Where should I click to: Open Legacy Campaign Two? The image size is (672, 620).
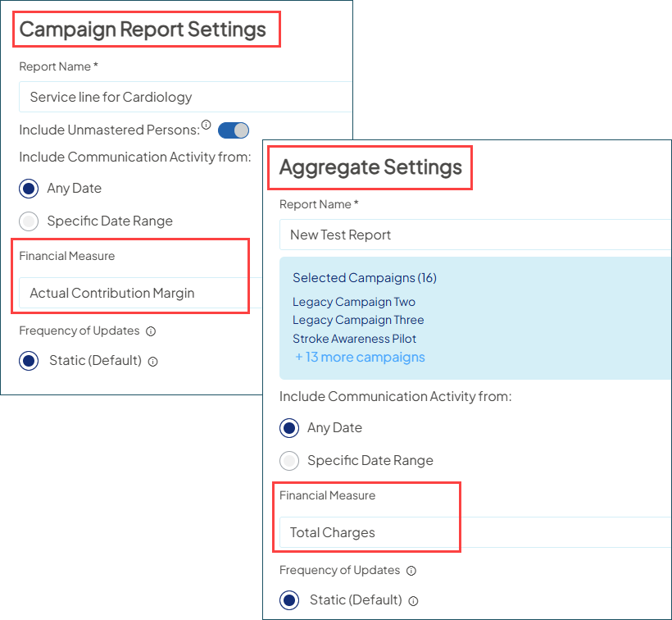click(353, 302)
